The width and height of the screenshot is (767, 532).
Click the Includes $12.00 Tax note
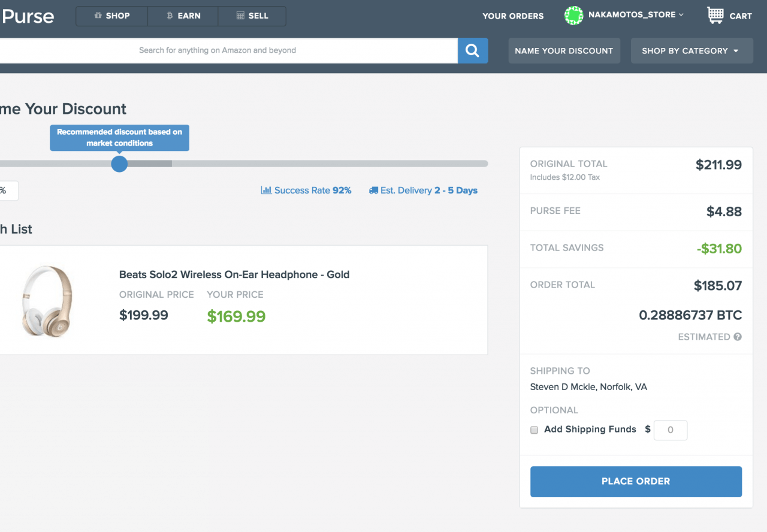[564, 177]
